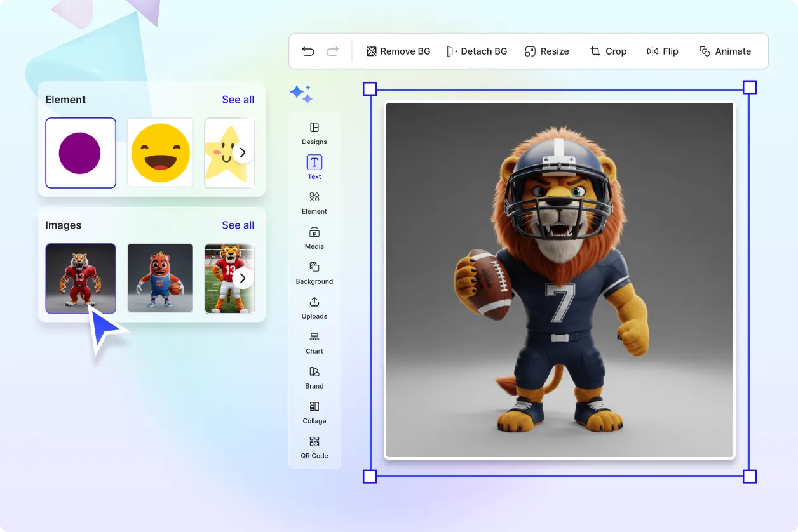Viewport: 798px width, 532px height.
Task: Show more images with the right chevron
Action: pyautogui.click(x=242, y=278)
